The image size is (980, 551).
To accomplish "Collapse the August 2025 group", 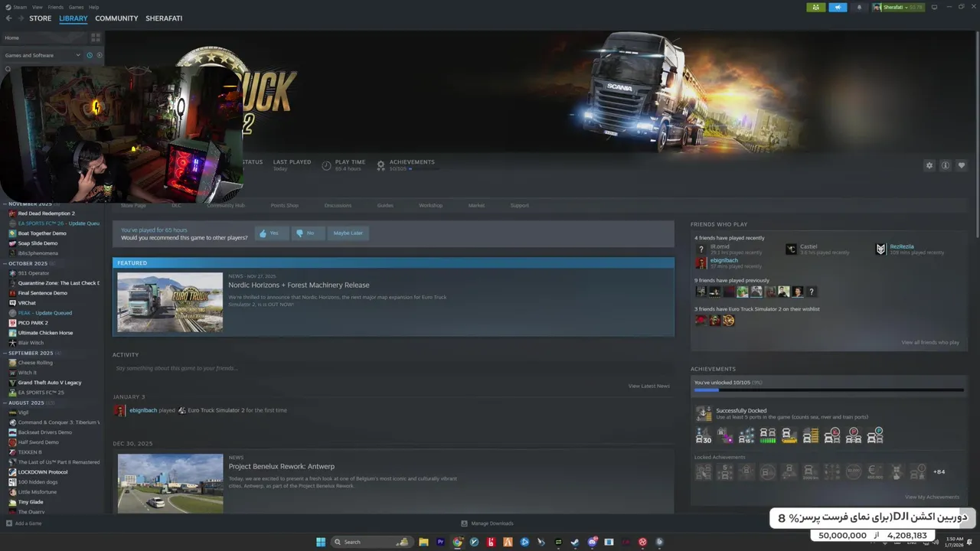I will (5, 403).
